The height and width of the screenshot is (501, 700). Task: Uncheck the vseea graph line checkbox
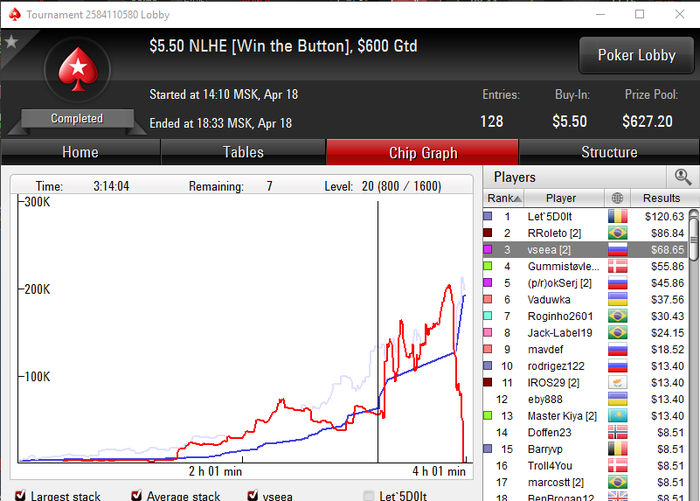pos(252,495)
